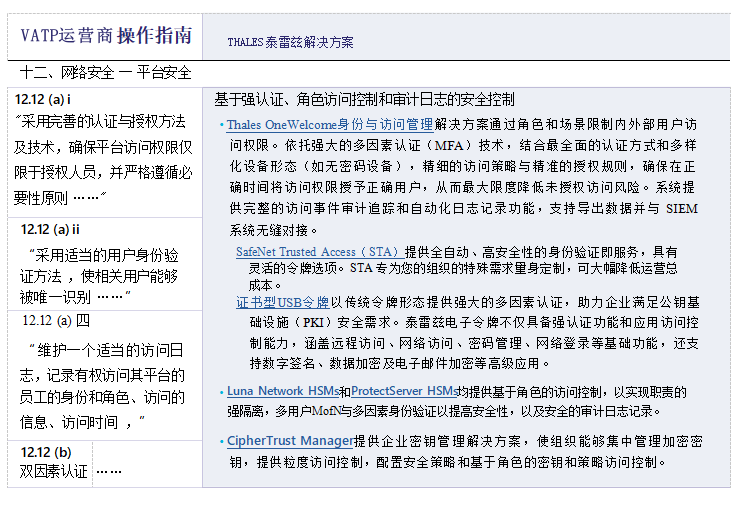
Task: Click the line 信息、访问时间 ，
Action: 82,422
